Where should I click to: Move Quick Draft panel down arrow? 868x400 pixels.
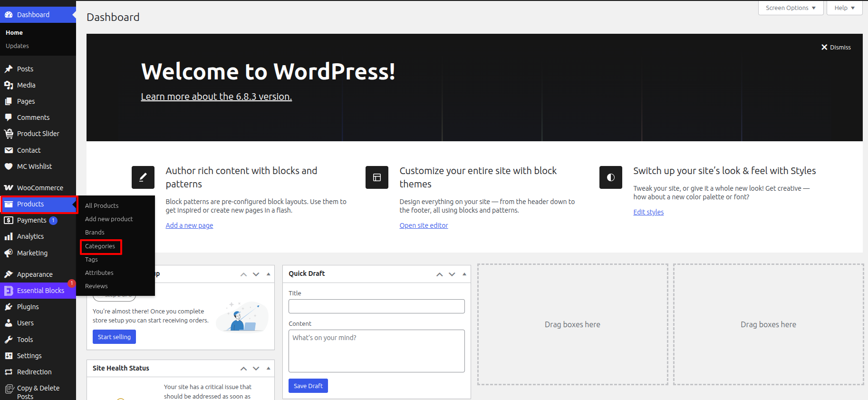pyautogui.click(x=452, y=274)
